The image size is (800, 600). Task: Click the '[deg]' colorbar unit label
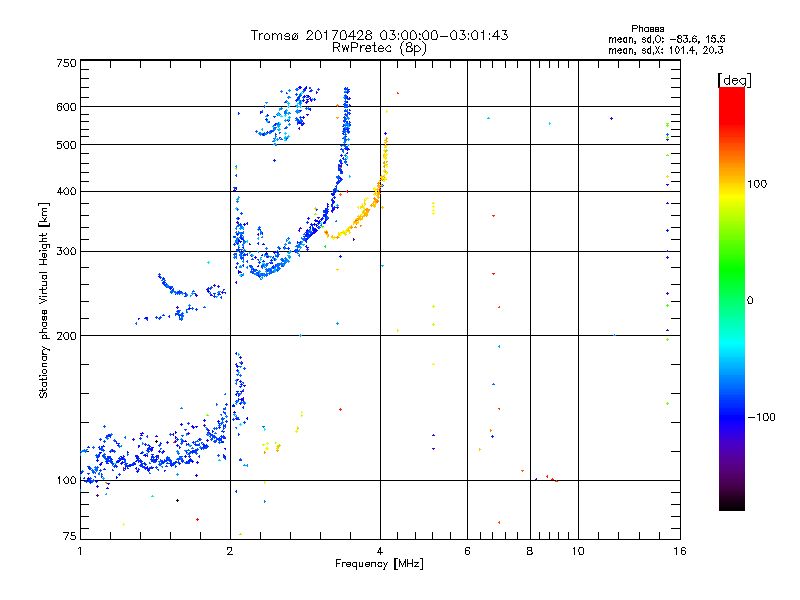pos(734,80)
